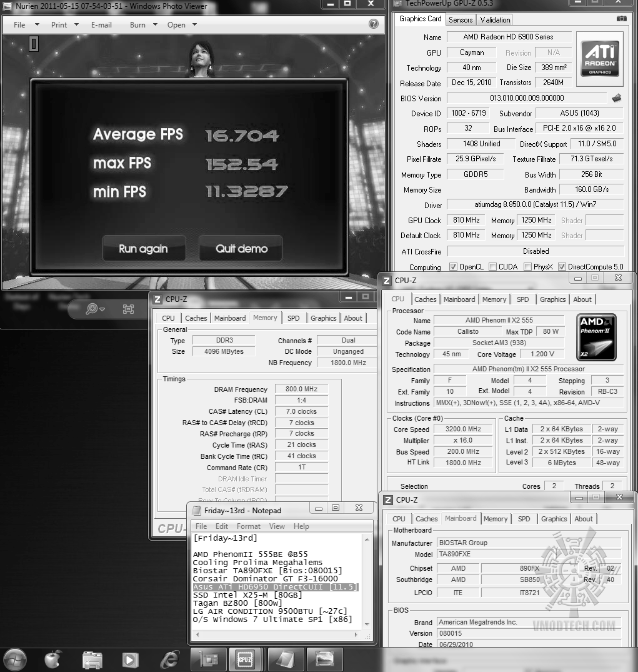Click the Photo Viewer taskbar button
638x672 pixels.
(324, 659)
